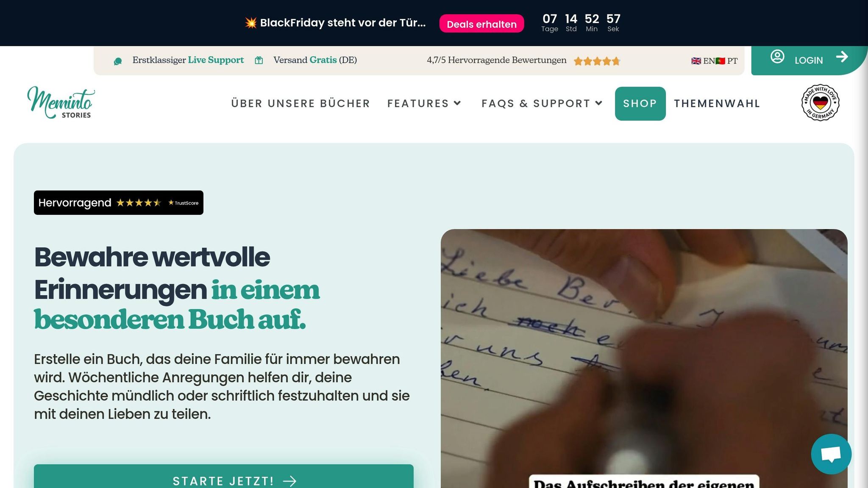Click the five-star rating in top bar
The width and height of the screenshot is (868, 488).
pyautogui.click(x=597, y=61)
